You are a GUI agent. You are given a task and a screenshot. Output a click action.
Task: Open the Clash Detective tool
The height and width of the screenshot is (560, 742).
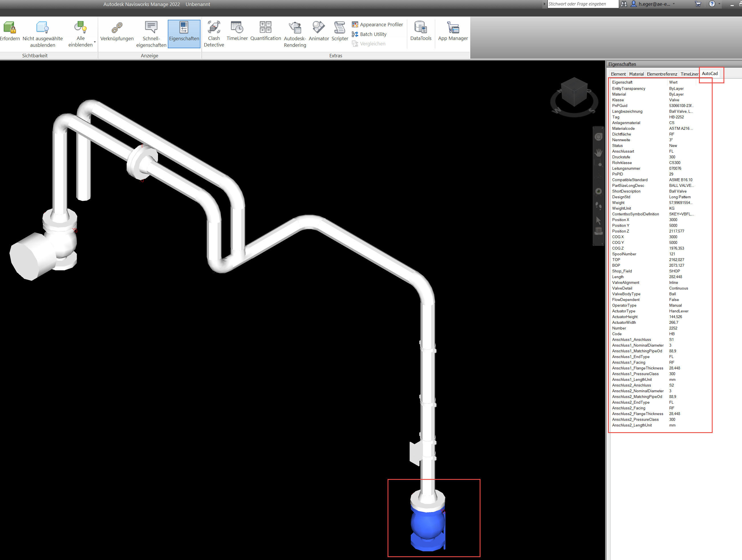pyautogui.click(x=214, y=34)
